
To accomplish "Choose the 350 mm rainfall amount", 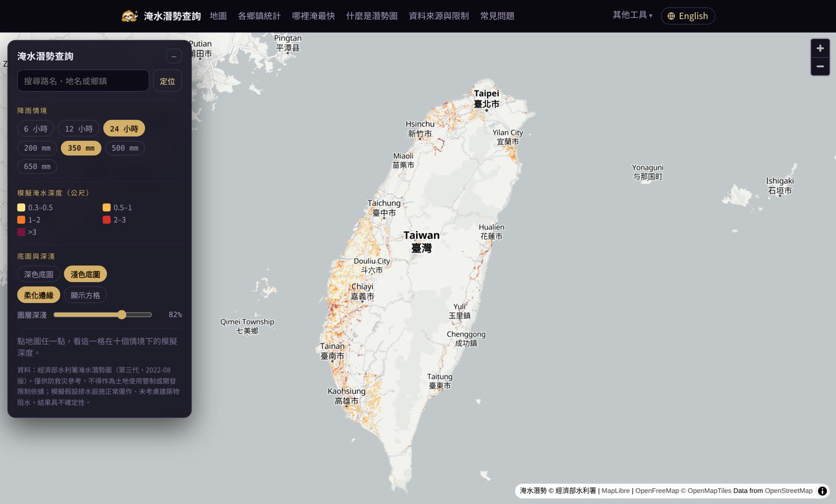I will (x=81, y=148).
